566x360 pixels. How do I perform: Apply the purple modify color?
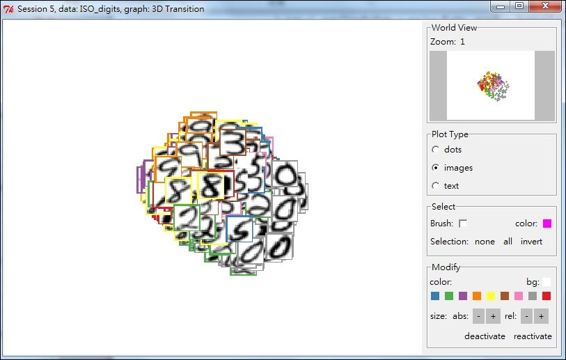point(463,296)
